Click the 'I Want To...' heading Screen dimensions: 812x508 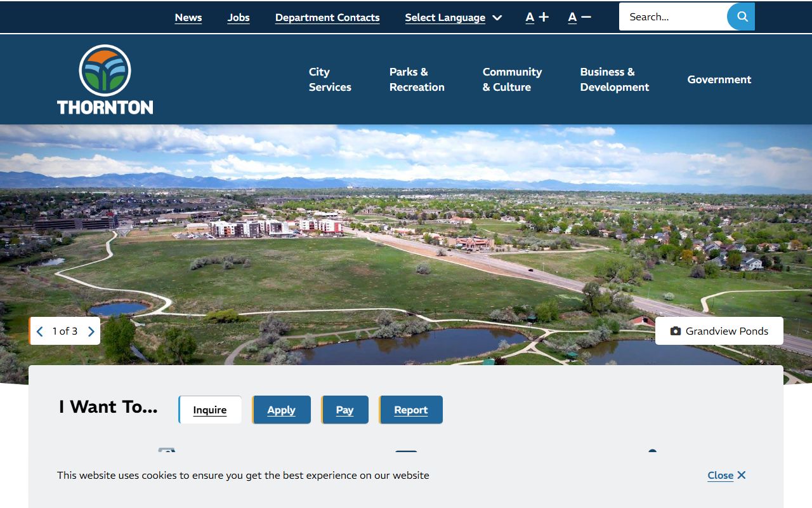[x=108, y=407]
